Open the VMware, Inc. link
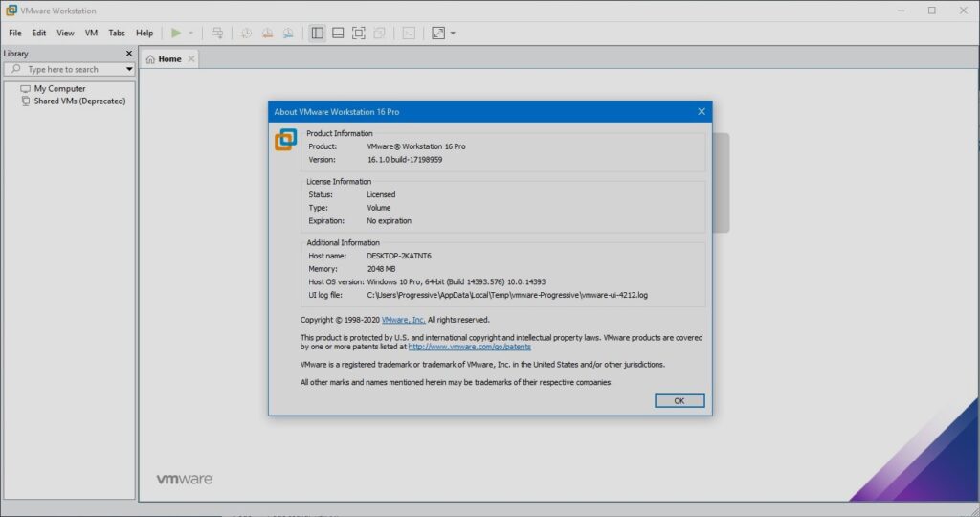This screenshot has height=517, width=980. (403, 320)
